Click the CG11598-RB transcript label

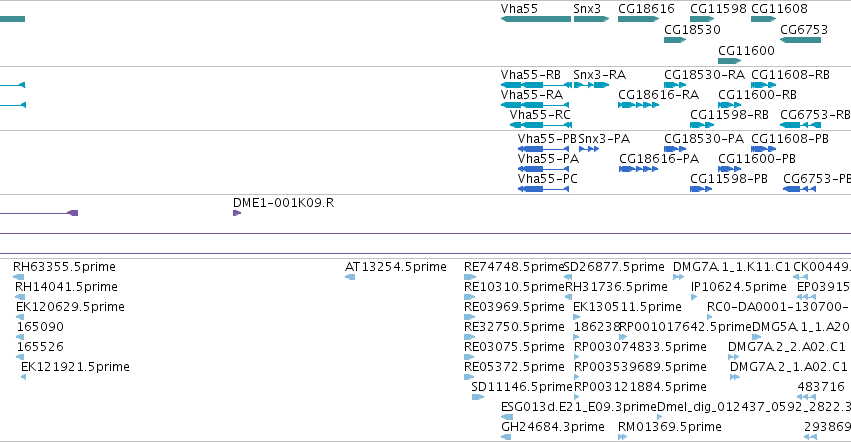click(729, 115)
